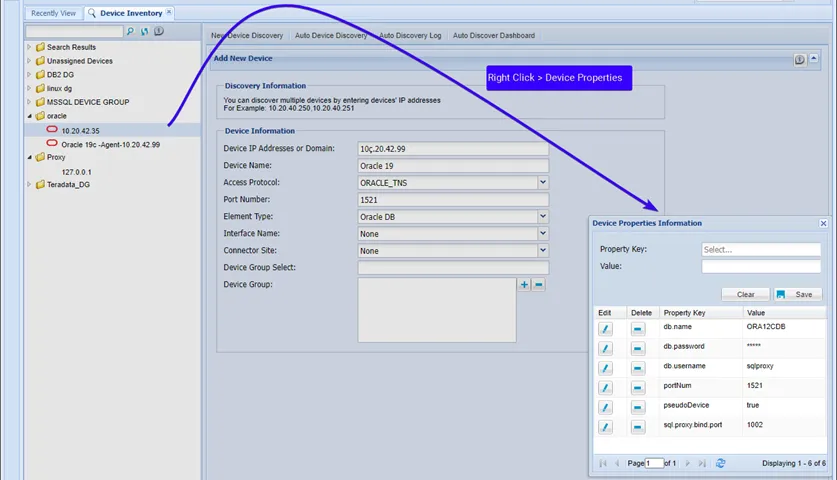
Task: Click the Device Name field
Action: click(x=453, y=166)
